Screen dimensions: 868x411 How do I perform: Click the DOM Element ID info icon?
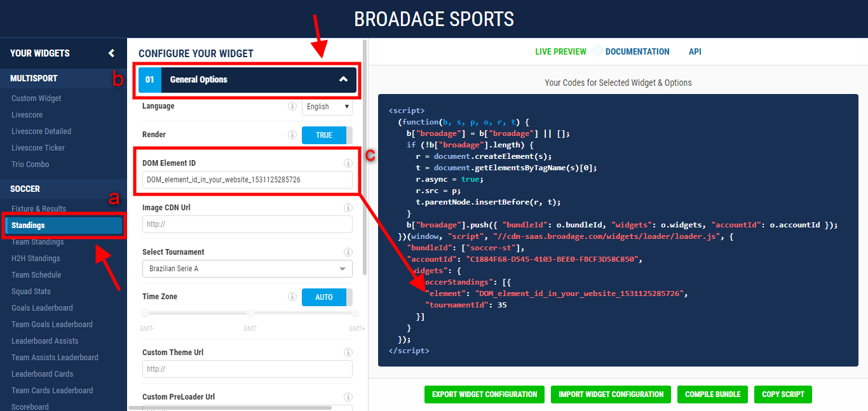tap(348, 163)
